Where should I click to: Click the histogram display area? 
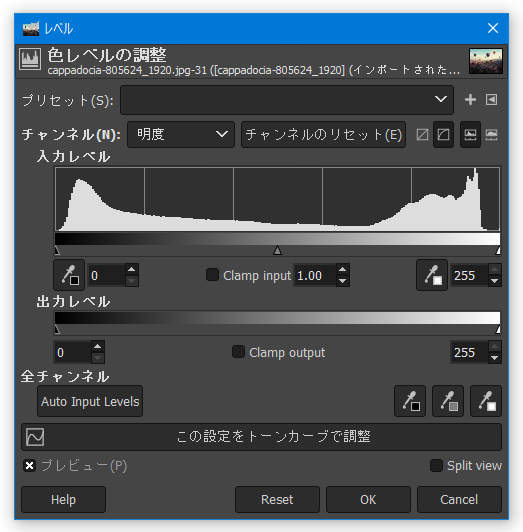tap(277, 199)
